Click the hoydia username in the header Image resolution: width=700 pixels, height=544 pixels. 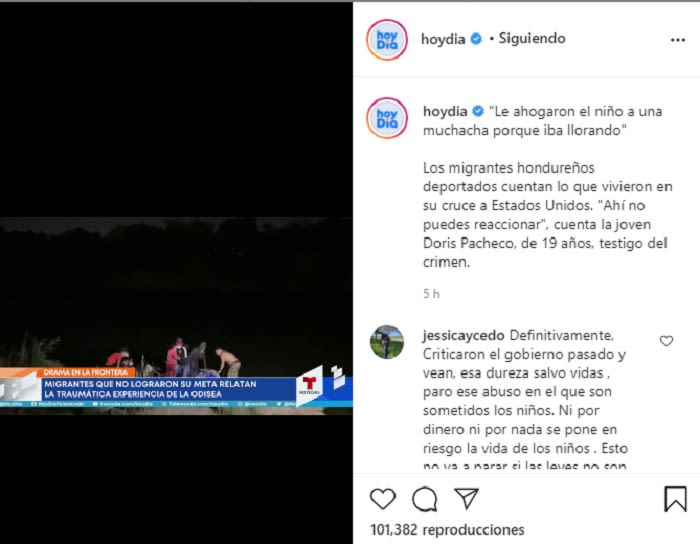click(x=443, y=39)
